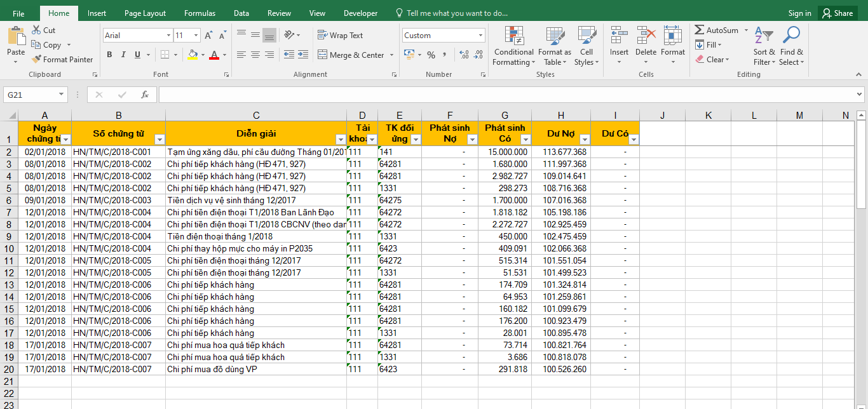Viewport: 868px width, 409px height.
Task: Click the AutoSum icon
Action: pos(700,30)
